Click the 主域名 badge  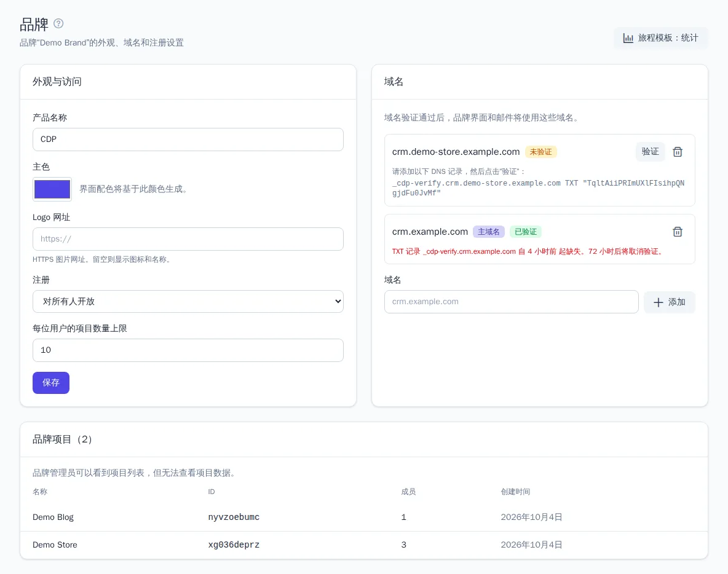[489, 232]
